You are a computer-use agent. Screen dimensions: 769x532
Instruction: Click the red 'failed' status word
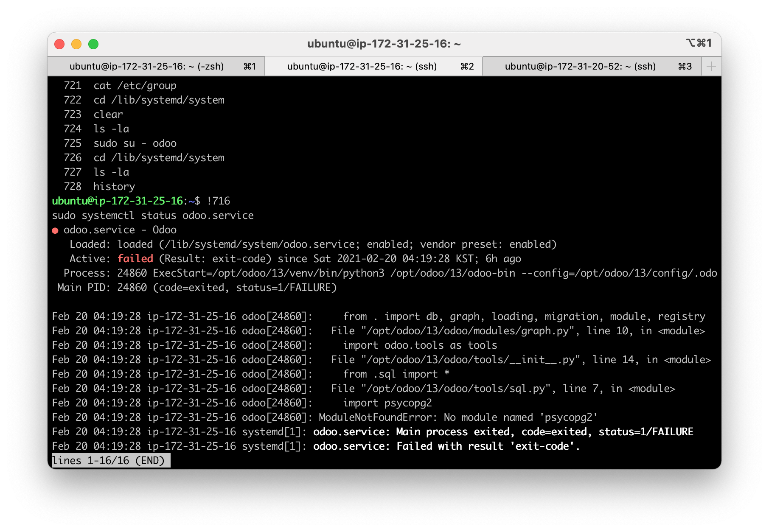click(x=135, y=259)
